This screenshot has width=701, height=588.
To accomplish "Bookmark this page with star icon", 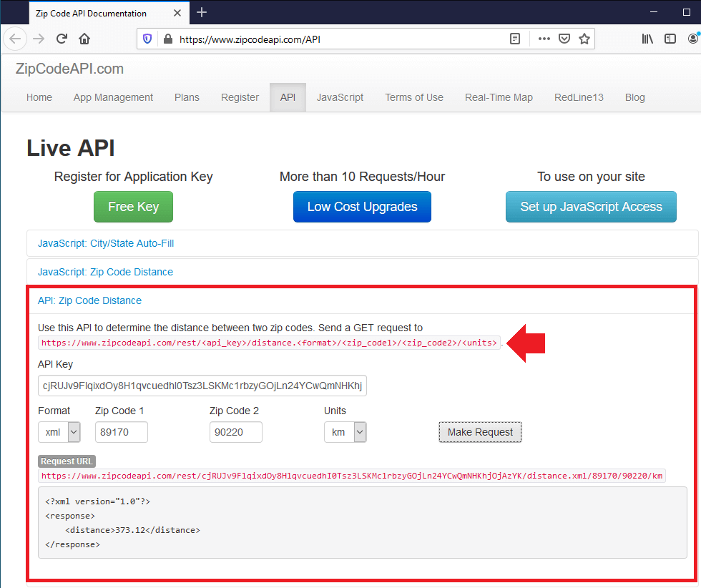I will click(584, 39).
